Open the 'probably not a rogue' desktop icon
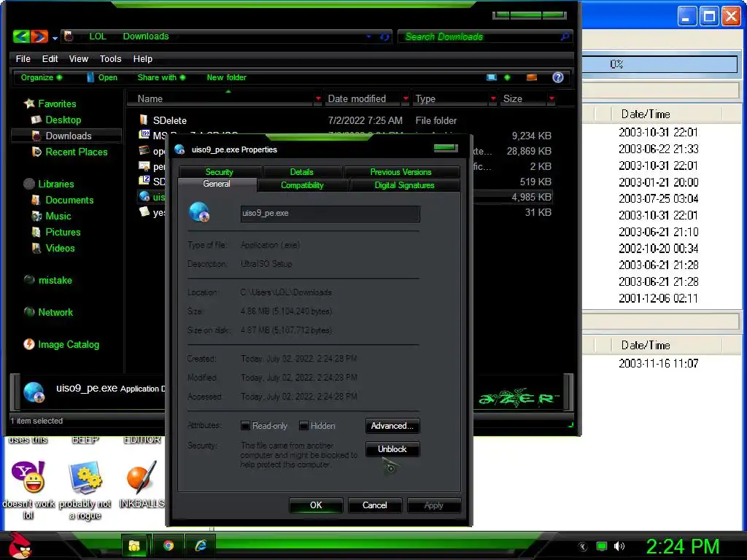Image resolution: width=747 pixels, height=560 pixels. 85,477
